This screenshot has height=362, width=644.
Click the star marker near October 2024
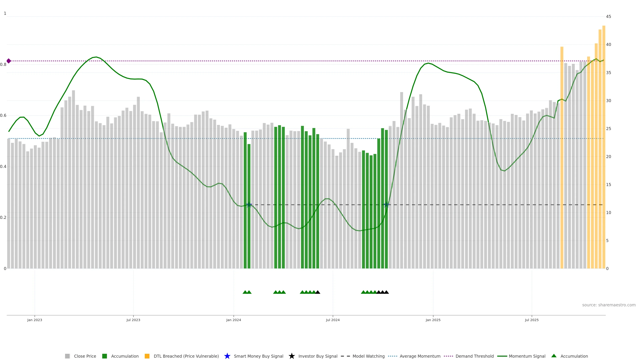386,205
